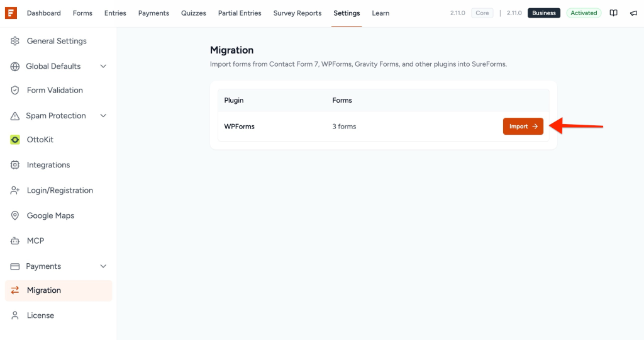This screenshot has height=340, width=644.
Task: Open the Entries tab
Action: click(x=115, y=13)
